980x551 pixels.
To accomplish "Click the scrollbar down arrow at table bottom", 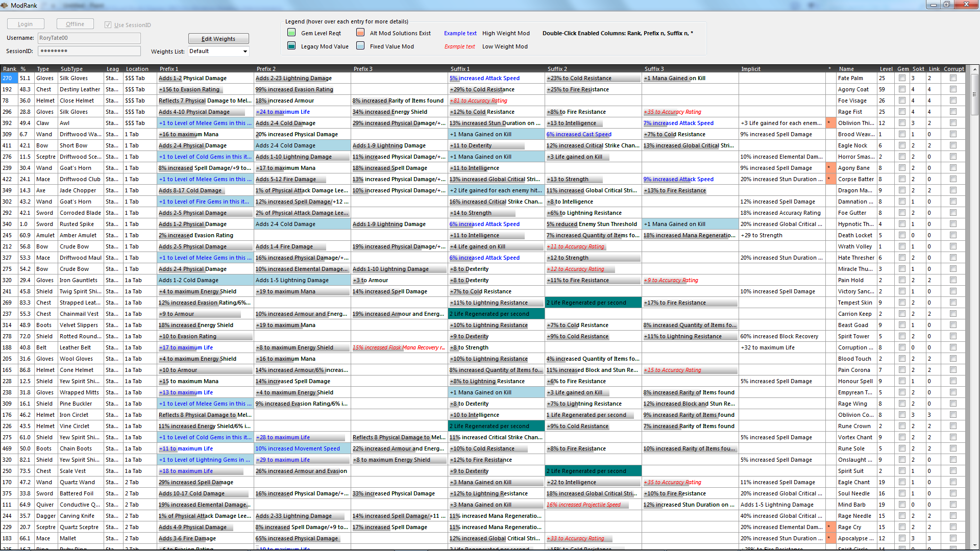I will point(974,545).
